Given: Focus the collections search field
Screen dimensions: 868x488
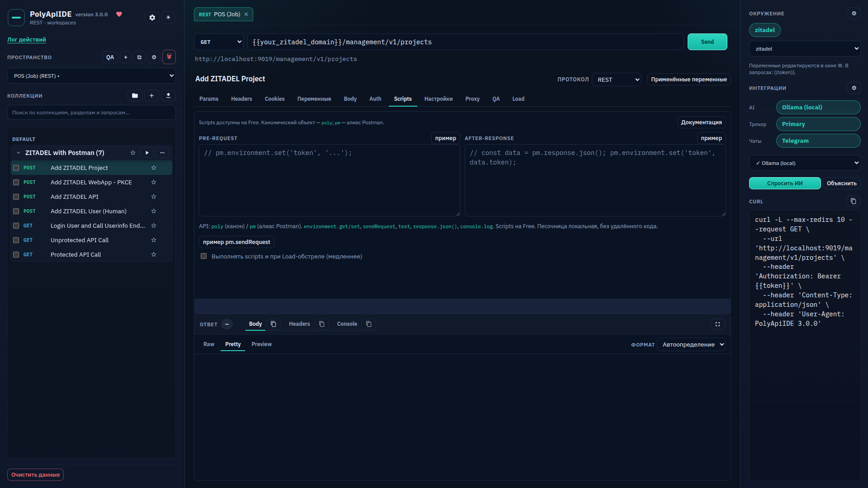Looking at the screenshot, I should pos(91,113).
